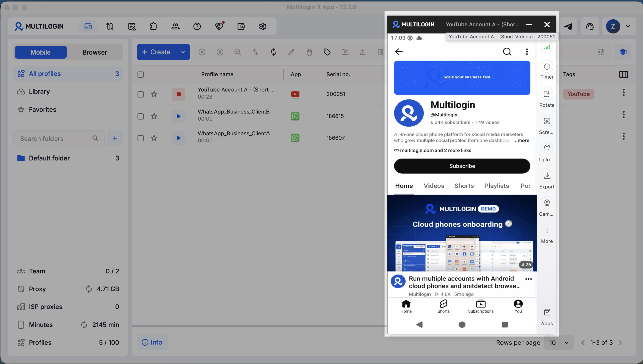Star the WhatsApp_Business_ClientA. profile as favorite
This screenshot has width=643, height=364.
coord(154,138)
